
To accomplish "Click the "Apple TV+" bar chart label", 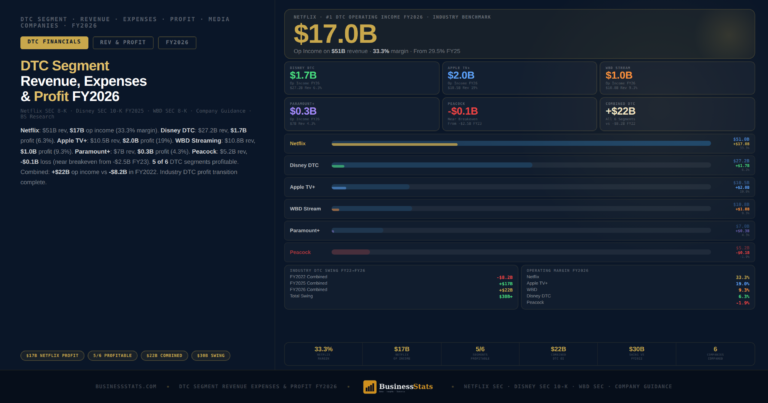I will (x=302, y=187).
